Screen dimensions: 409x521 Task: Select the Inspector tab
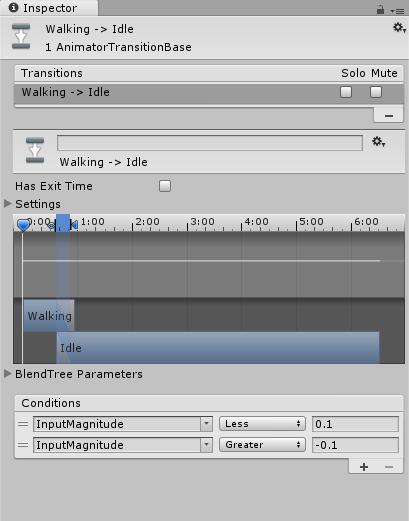(49, 8)
